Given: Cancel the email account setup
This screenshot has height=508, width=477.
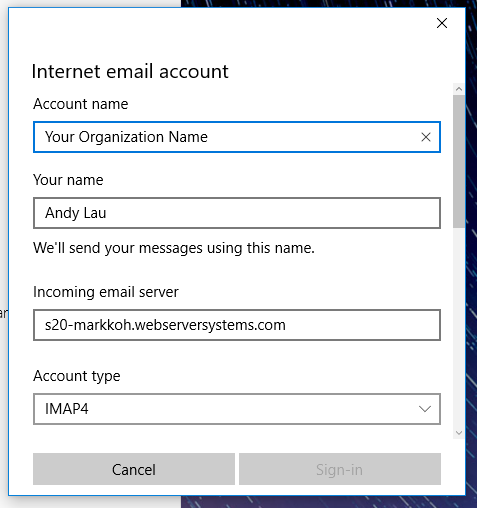Looking at the screenshot, I should 134,469.
